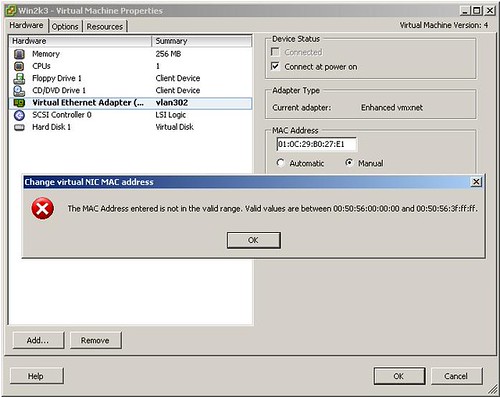Select the CPUs row label
The height and width of the screenshot is (397, 500).
41,66
